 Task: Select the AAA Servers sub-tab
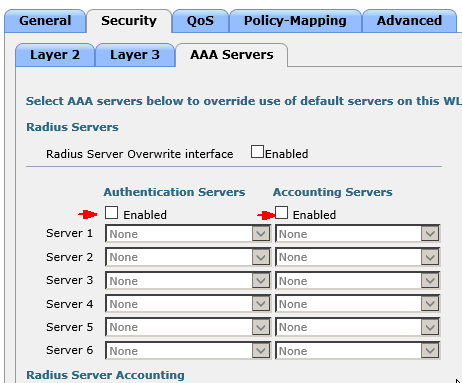coord(232,55)
